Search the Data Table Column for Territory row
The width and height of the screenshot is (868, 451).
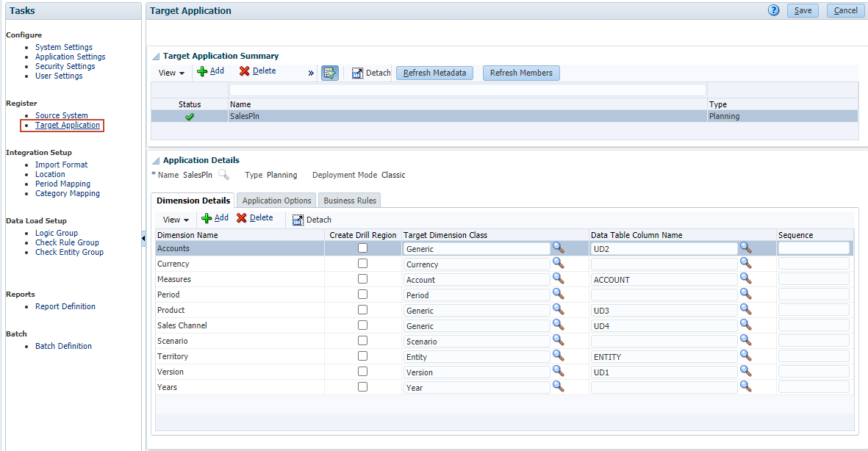[746, 356]
